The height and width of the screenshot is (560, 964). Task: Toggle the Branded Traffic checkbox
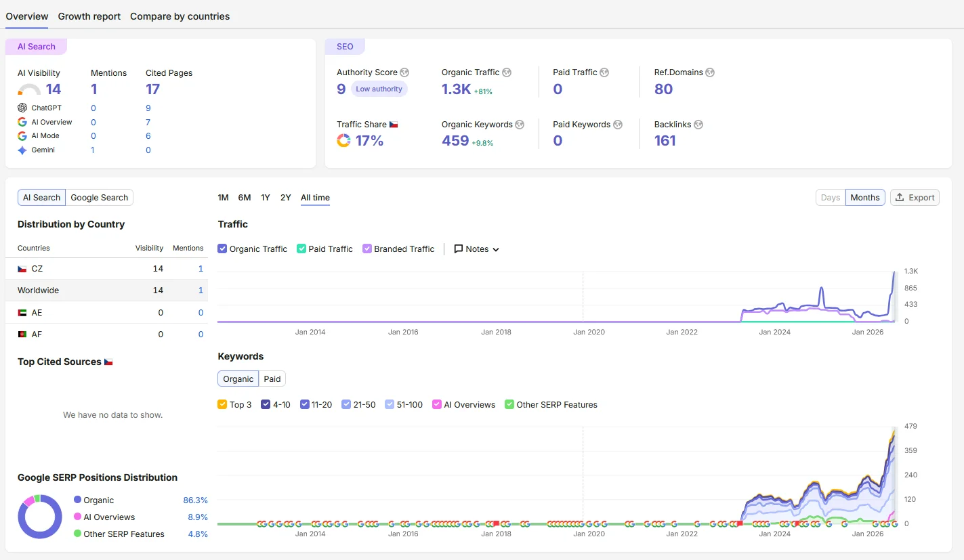click(367, 249)
